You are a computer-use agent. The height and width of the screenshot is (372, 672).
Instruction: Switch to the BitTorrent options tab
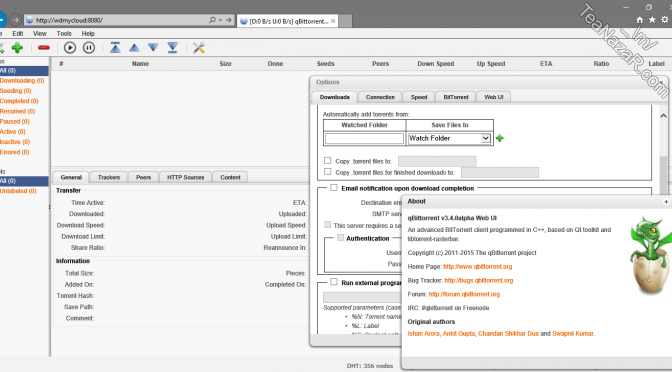point(456,97)
